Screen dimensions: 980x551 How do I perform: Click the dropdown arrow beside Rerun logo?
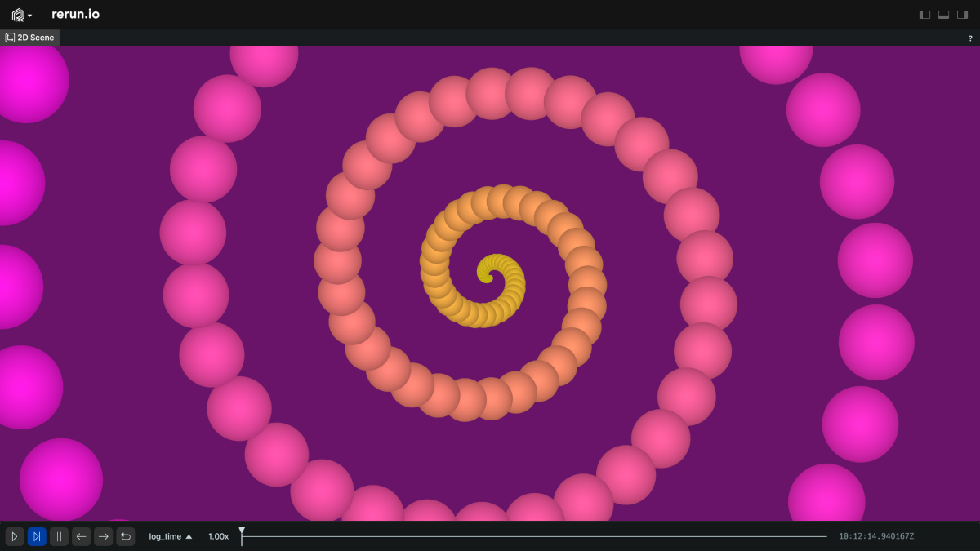30,16
